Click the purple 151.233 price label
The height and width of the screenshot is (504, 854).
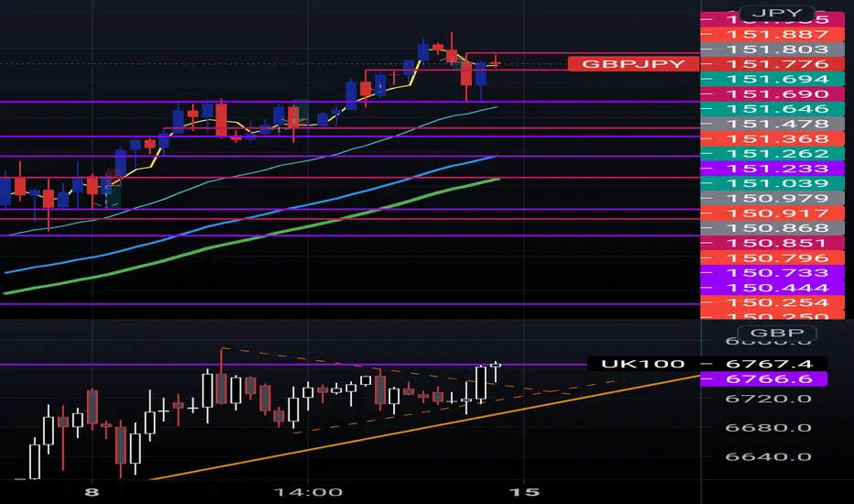[772, 169]
